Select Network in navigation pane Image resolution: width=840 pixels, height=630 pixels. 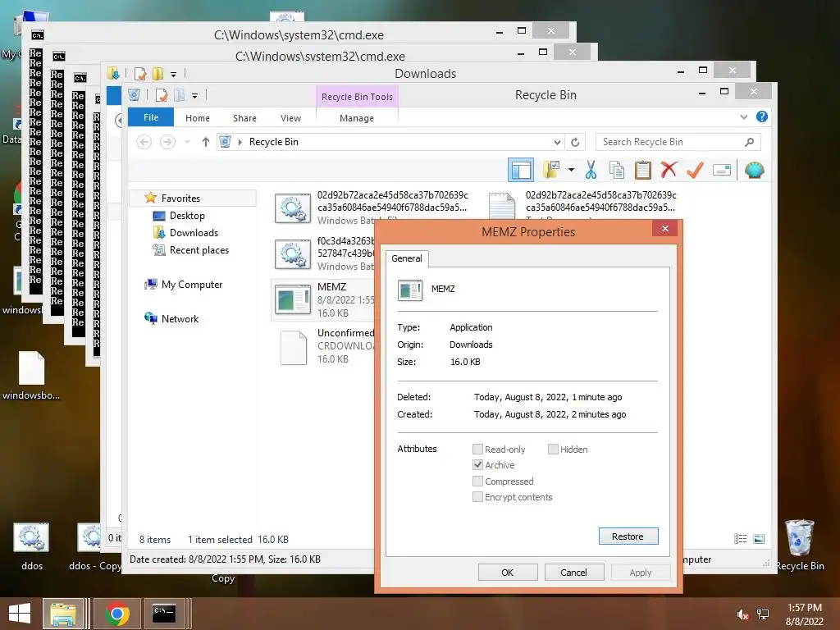(180, 319)
